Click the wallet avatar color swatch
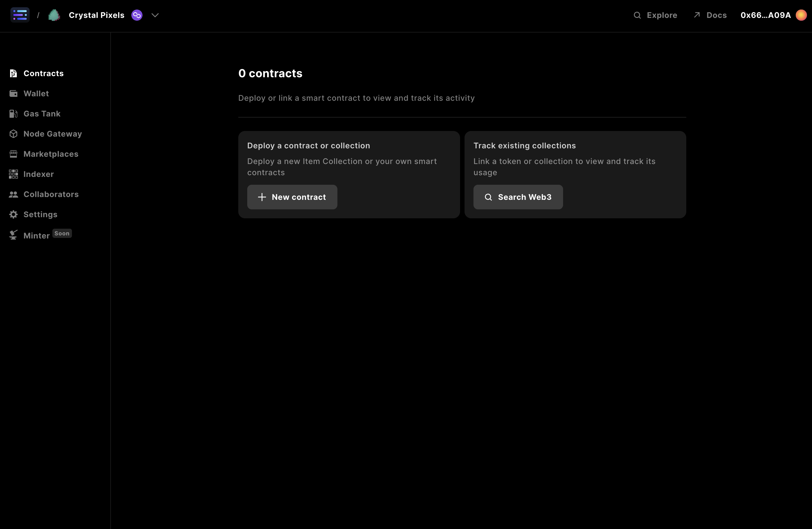The height and width of the screenshot is (529, 812). (801, 15)
